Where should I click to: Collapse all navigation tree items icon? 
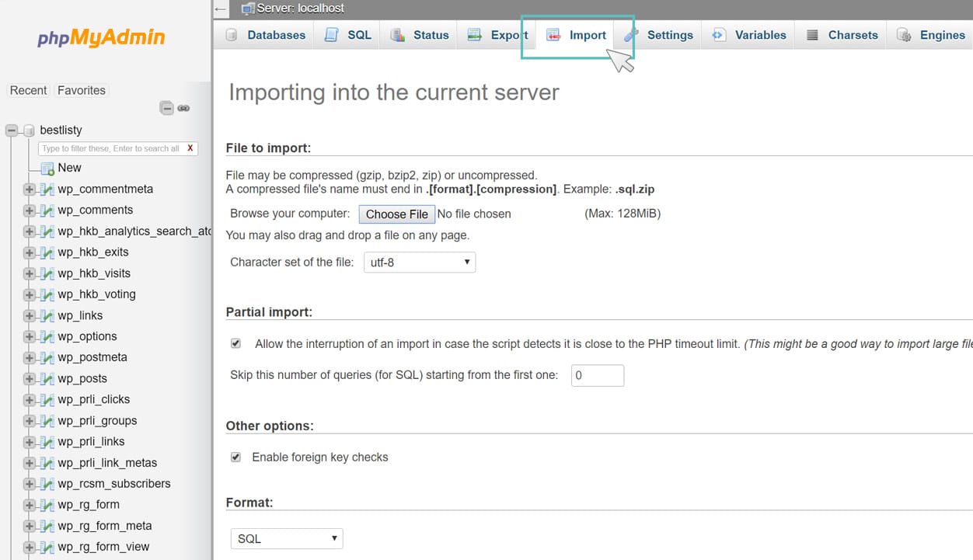[166, 108]
